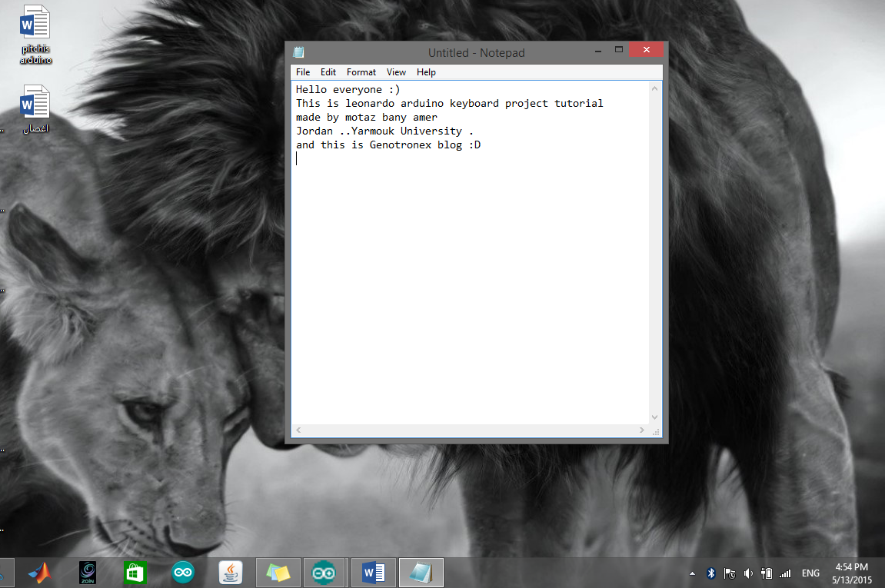
Task: Launch Java from the taskbar
Action: tap(231, 572)
